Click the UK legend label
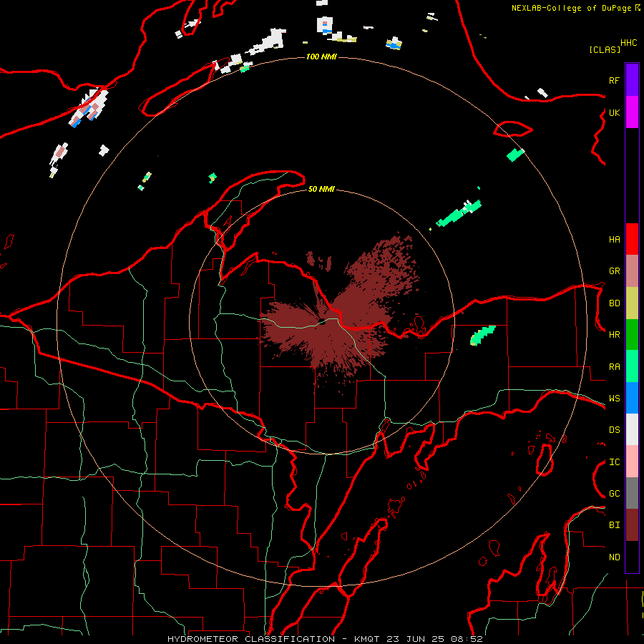 tap(614, 112)
